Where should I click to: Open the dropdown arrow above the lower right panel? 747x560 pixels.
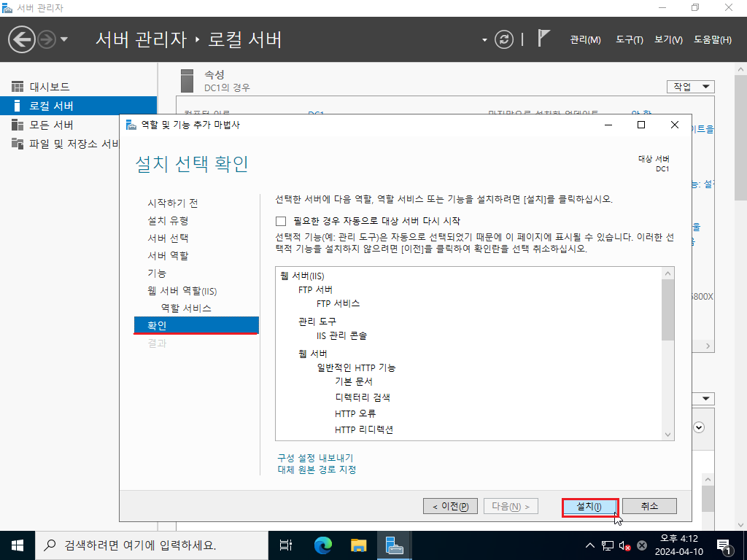(x=706, y=399)
